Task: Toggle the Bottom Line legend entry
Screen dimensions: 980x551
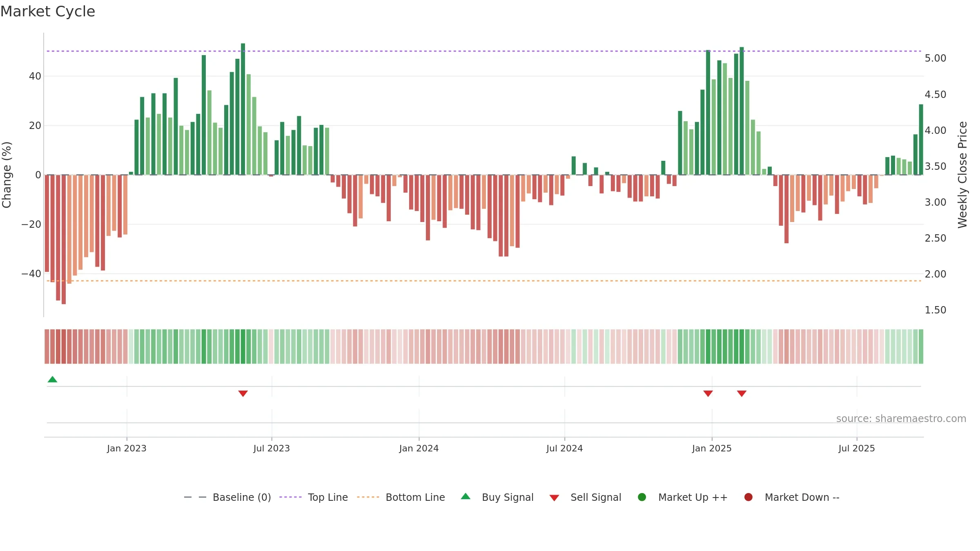Action: pos(401,497)
